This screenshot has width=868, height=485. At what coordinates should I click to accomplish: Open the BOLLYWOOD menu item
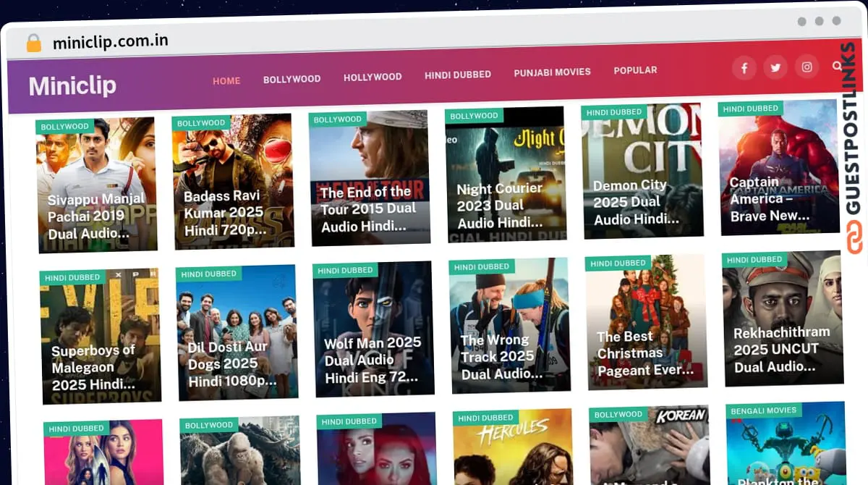[292, 79]
